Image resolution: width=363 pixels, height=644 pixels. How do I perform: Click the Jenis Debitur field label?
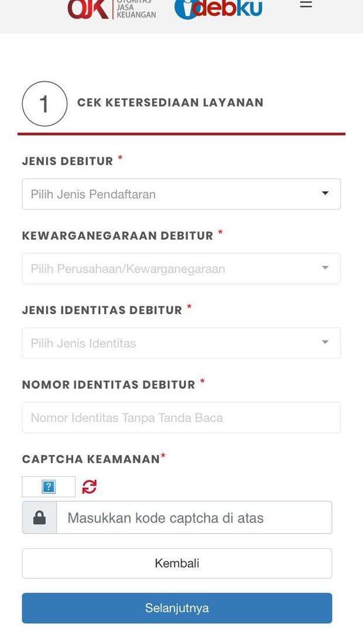pos(67,161)
